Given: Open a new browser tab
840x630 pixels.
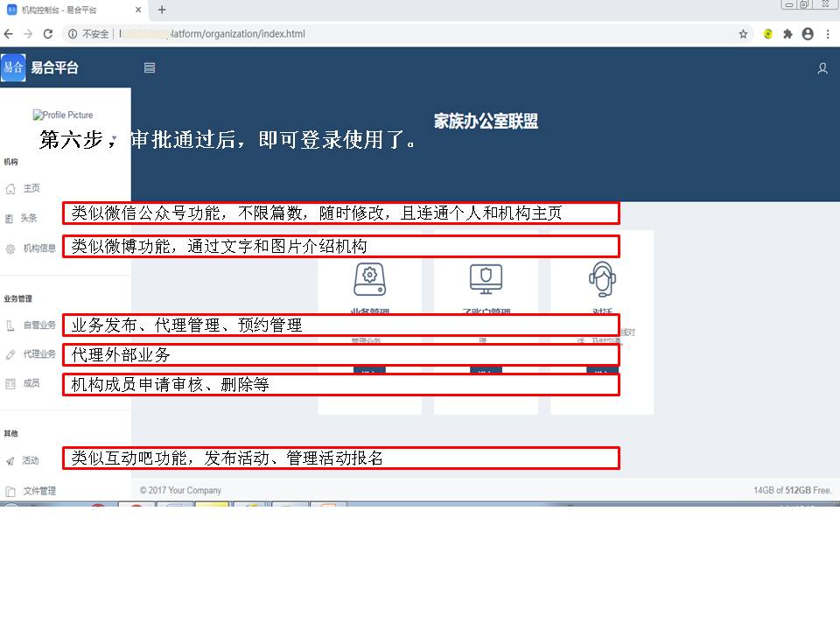Looking at the screenshot, I should point(162,10).
